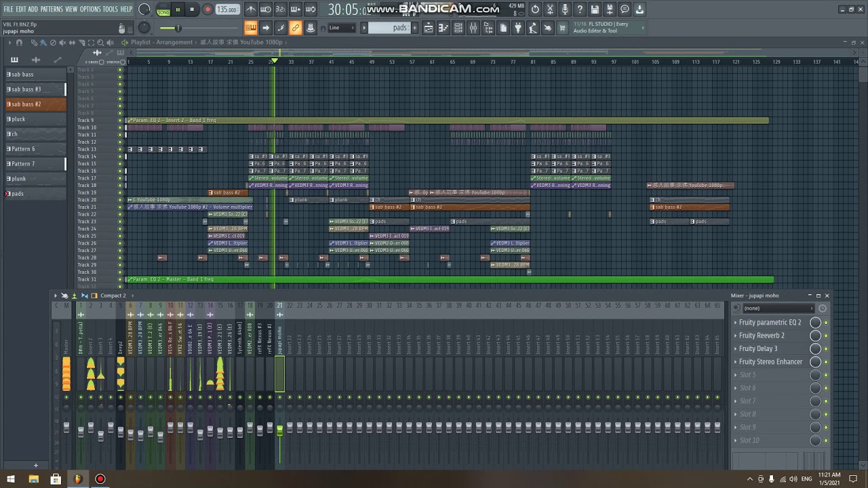868x488 pixels.
Task: Open Playlist Arrangement menu speaker icon
Action: tap(124, 42)
